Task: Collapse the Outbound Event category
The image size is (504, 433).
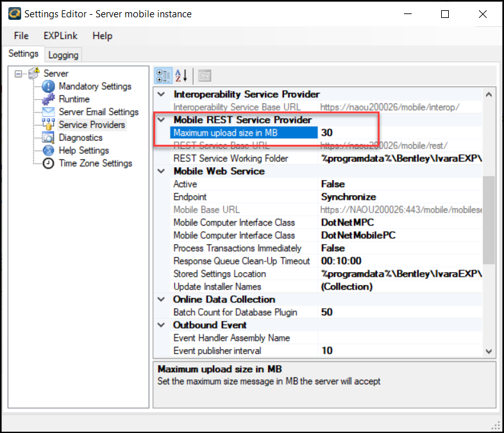Action: (x=162, y=325)
